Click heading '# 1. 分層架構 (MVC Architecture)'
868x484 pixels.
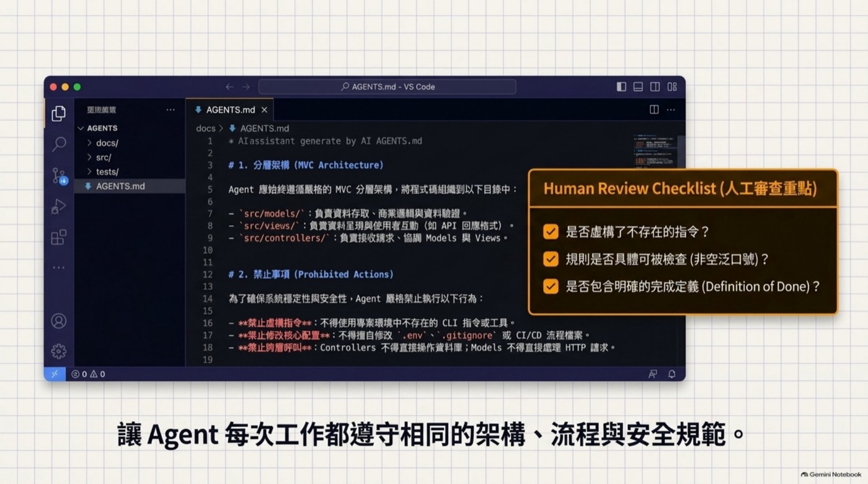click(306, 165)
